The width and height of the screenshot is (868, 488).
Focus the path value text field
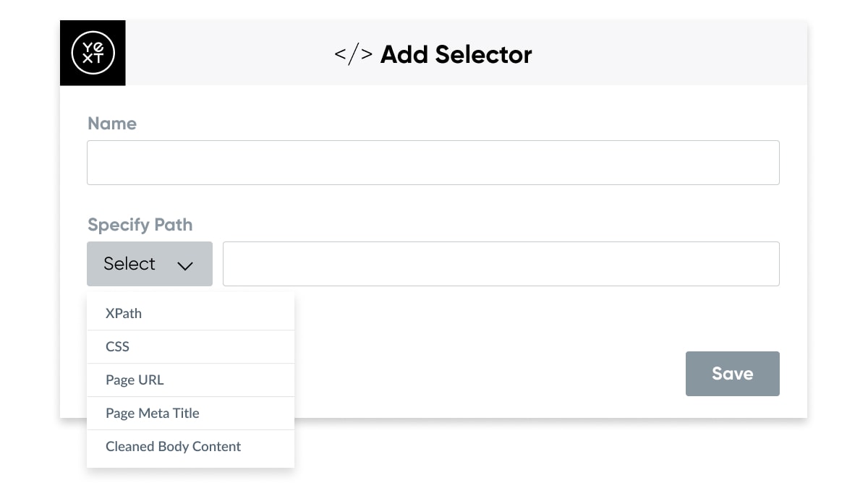[x=501, y=264]
